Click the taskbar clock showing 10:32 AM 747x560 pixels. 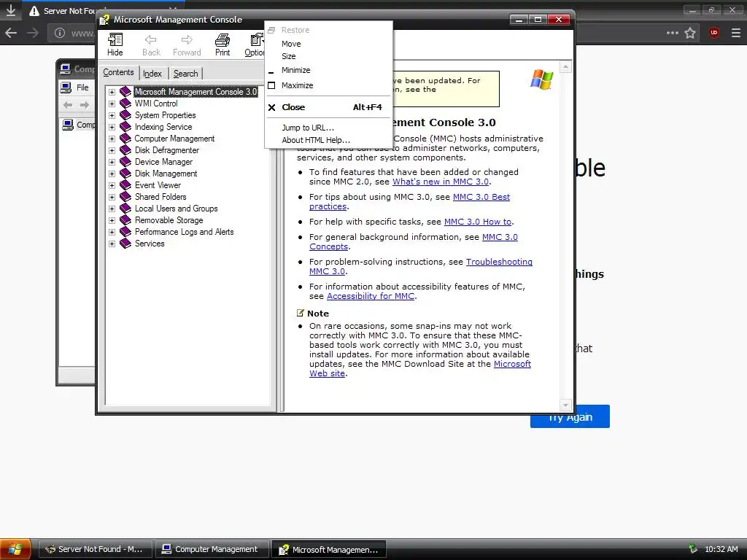[x=721, y=549]
